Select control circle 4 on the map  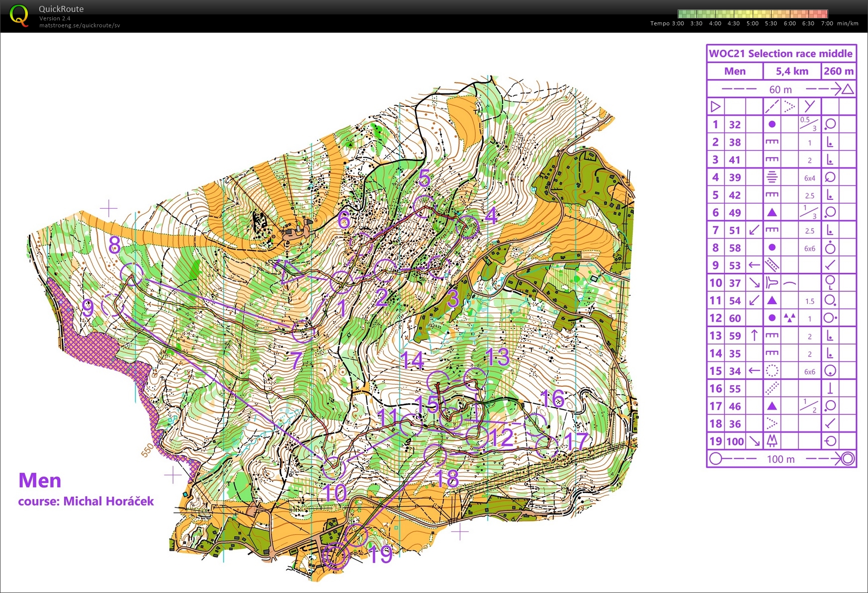(468, 227)
